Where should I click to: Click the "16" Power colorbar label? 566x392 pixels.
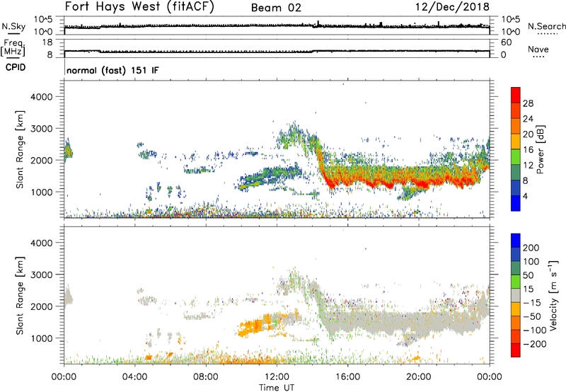[528, 150]
